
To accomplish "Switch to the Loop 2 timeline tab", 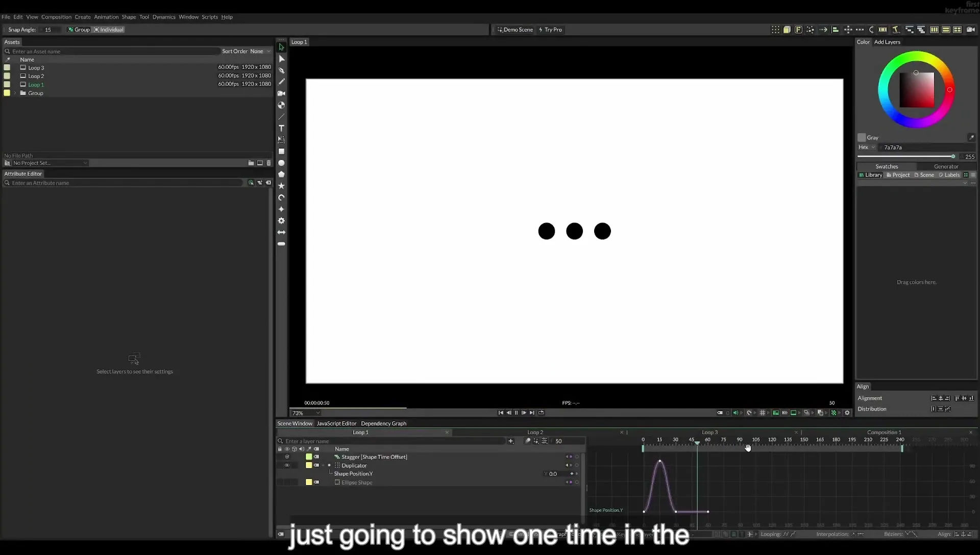I will click(x=535, y=433).
